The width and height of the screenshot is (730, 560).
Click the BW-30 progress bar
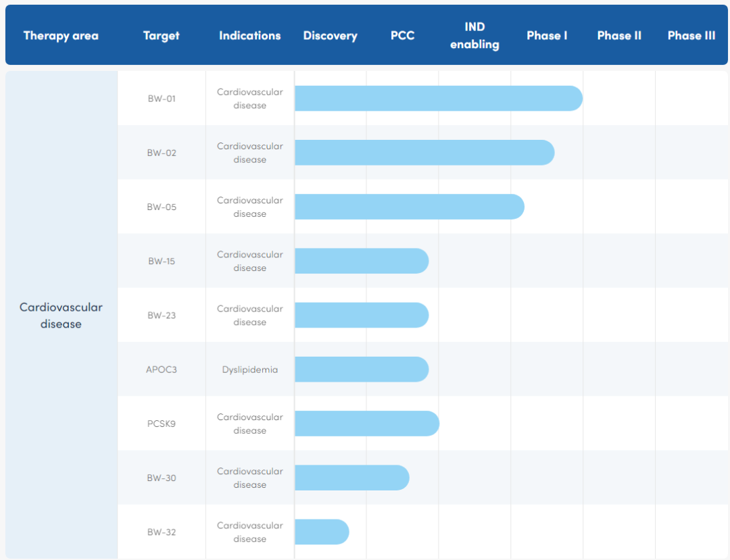click(x=351, y=478)
